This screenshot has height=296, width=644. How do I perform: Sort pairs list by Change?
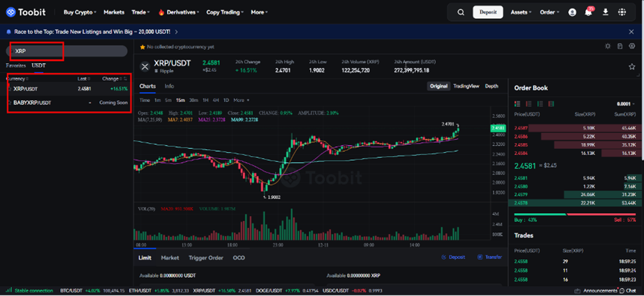click(x=112, y=78)
